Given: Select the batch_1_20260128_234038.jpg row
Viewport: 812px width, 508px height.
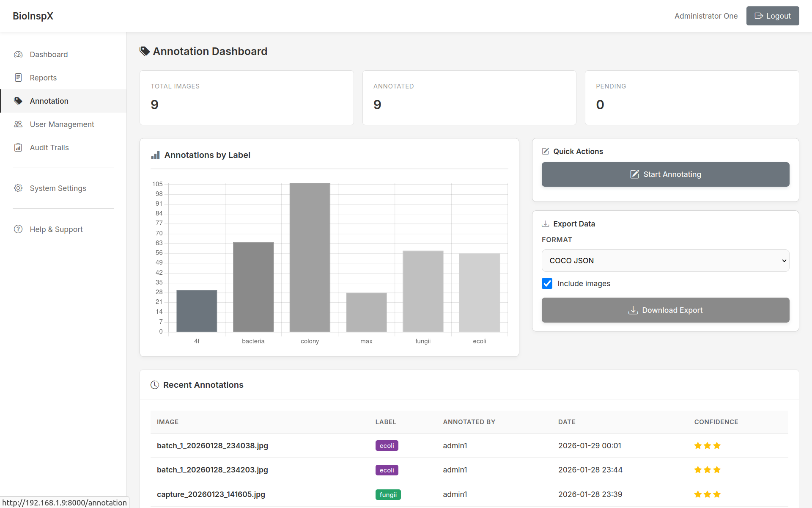Looking at the screenshot, I should 212,446.
